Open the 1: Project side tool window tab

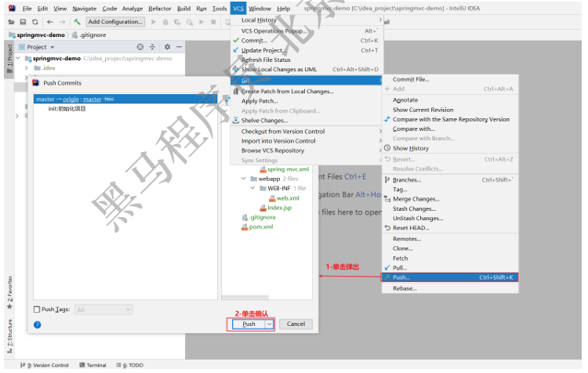[x=9, y=59]
